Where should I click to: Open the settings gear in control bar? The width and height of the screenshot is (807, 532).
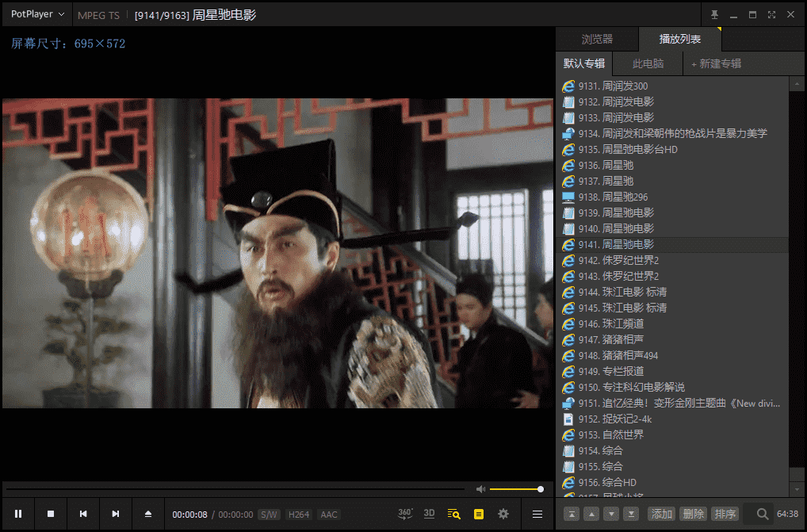tap(503, 514)
